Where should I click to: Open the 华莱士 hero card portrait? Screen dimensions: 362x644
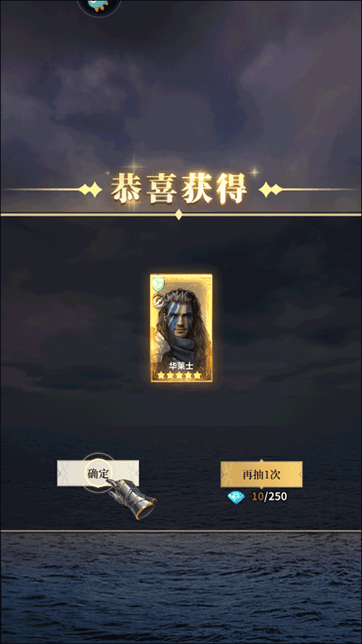[x=181, y=328]
